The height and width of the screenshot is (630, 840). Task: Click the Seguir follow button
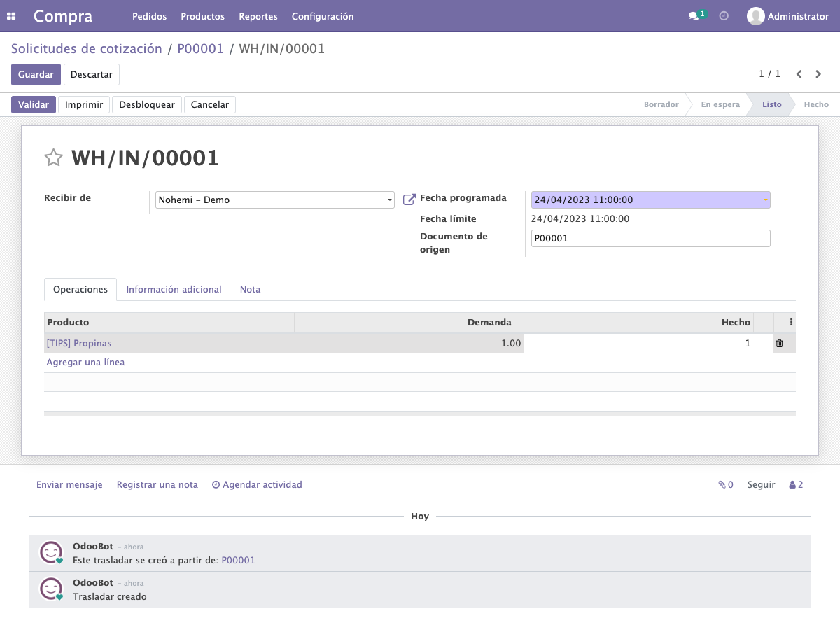(761, 484)
